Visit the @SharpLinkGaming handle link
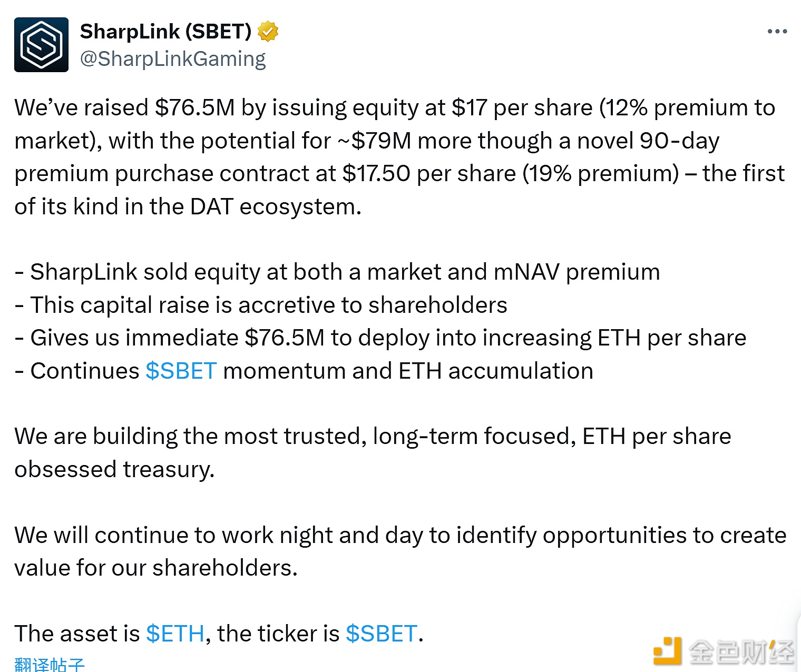The width and height of the screenshot is (801, 672). [x=173, y=59]
